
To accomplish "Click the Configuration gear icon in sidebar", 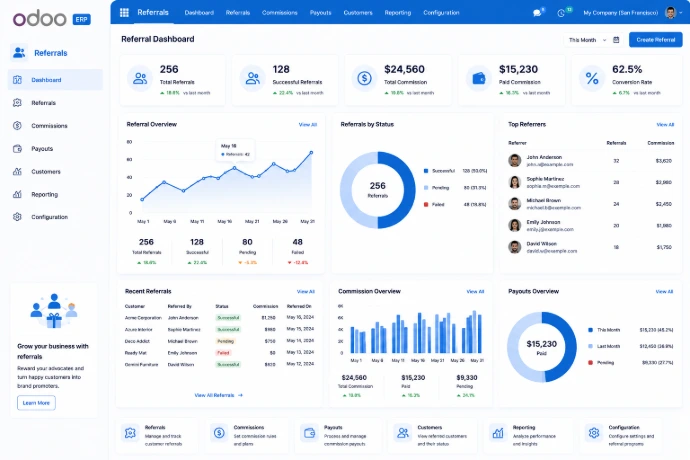I will 17,217.
